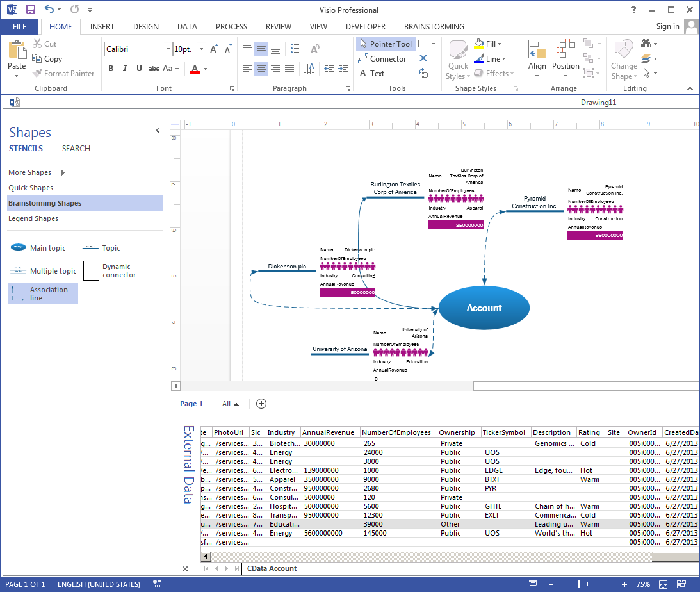Toggle Underline formatting

[139, 69]
